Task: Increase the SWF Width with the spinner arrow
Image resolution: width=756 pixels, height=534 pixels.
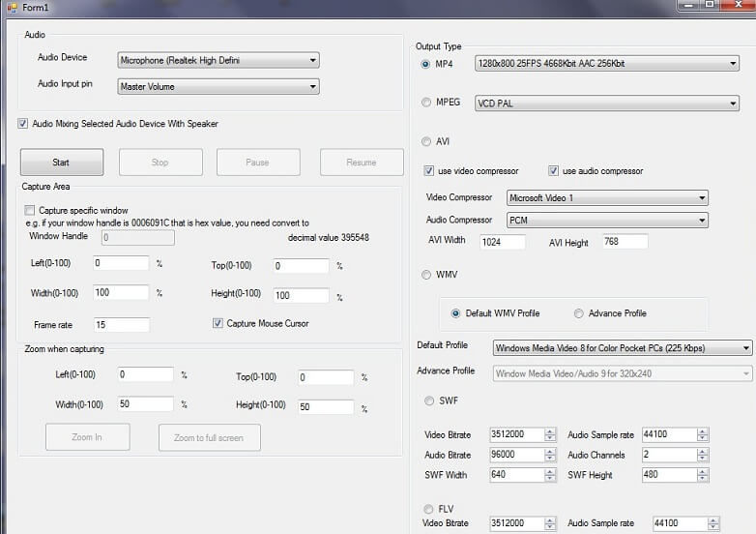Action: pos(550,472)
